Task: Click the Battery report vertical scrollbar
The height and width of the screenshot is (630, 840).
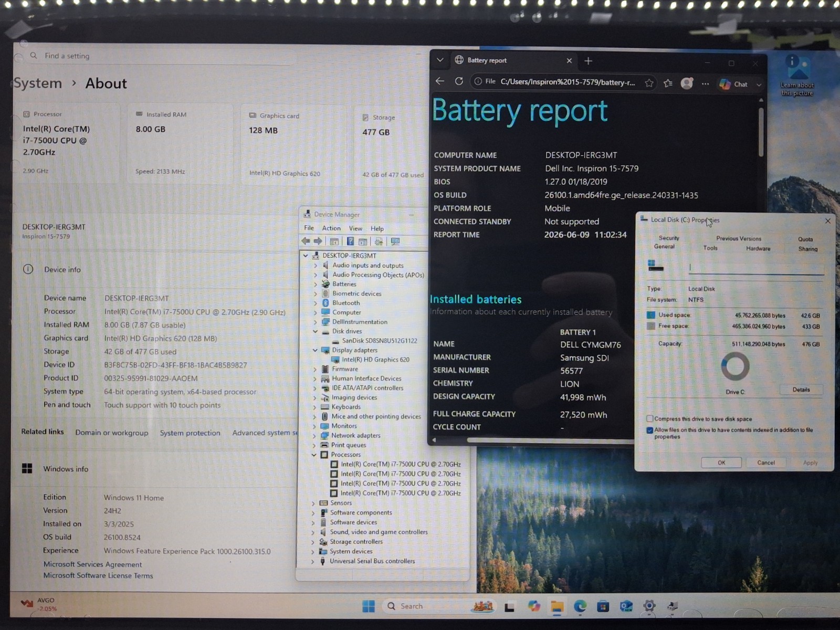Action: point(761,132)
